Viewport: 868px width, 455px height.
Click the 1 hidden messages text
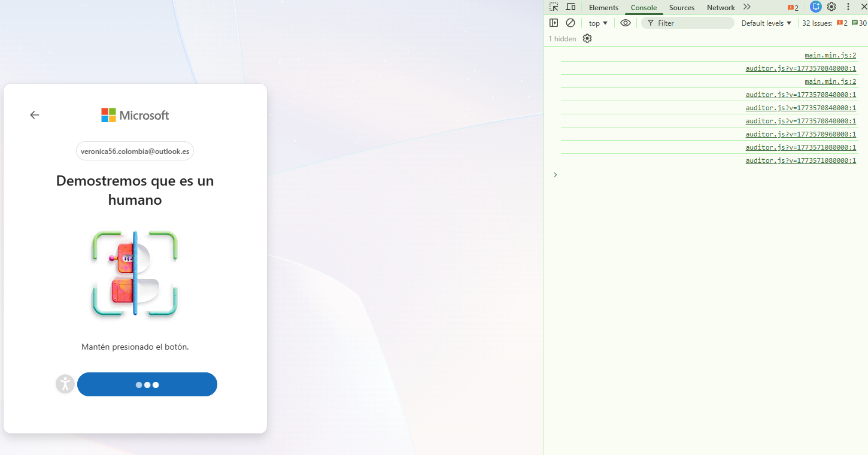(x=562, y=38)
